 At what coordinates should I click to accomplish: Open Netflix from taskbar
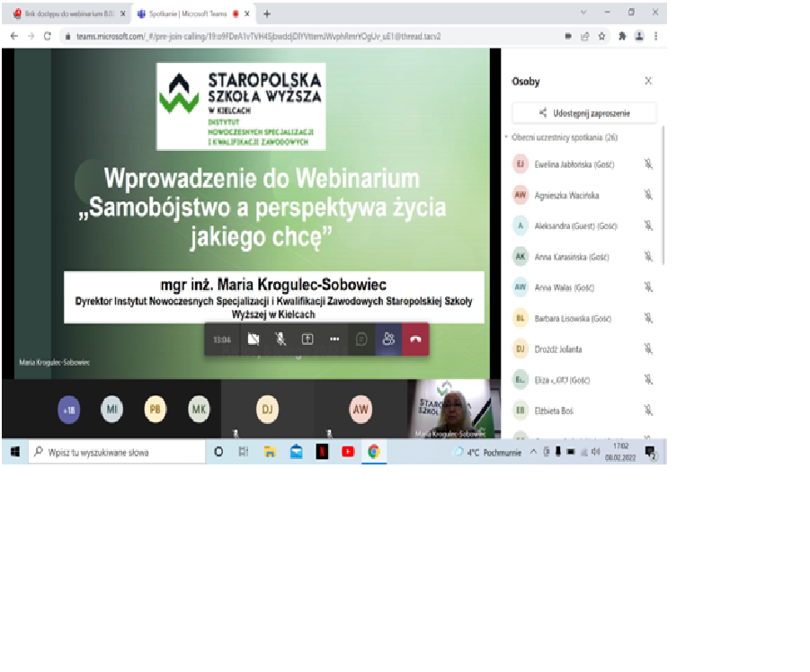[x=323, y=452]
